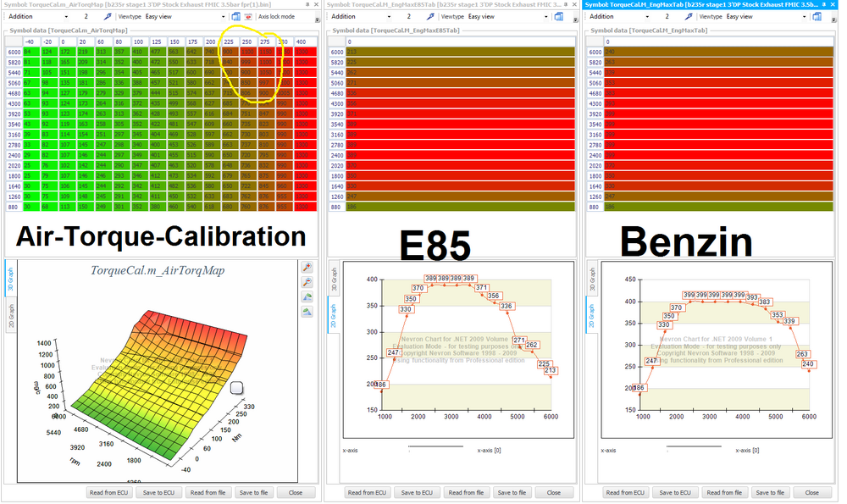Open toolbar overflow options in EngMaxTab window
The width and height of the screenshot is (847, 504).
click(x=834, y=19)
